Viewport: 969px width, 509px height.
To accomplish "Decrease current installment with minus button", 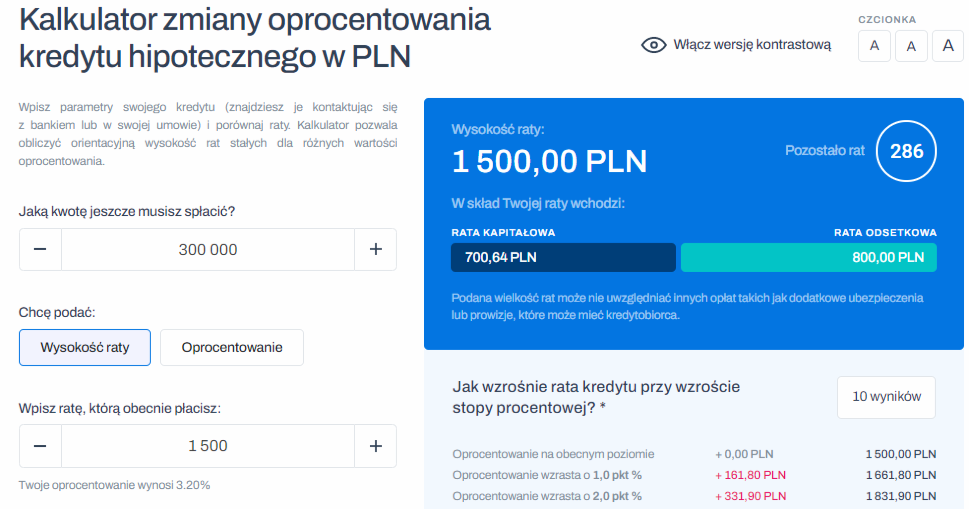I will [x=40, y=446].
